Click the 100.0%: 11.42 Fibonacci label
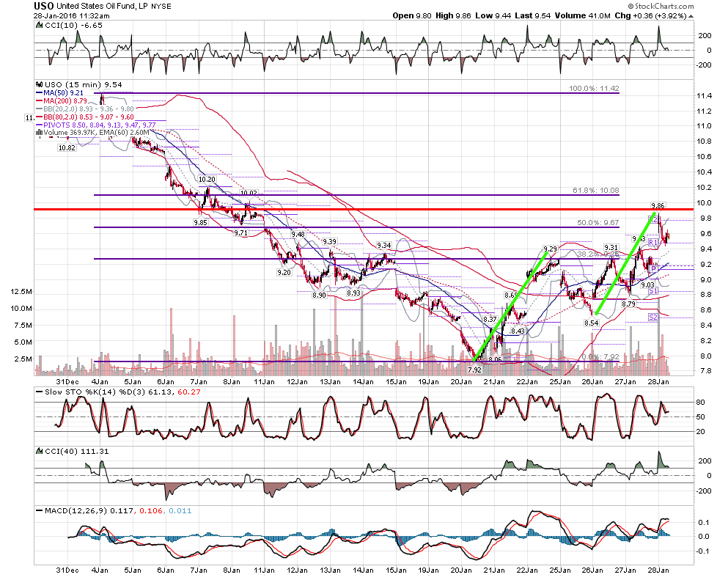728x580 pixels. tap(594, 88)
